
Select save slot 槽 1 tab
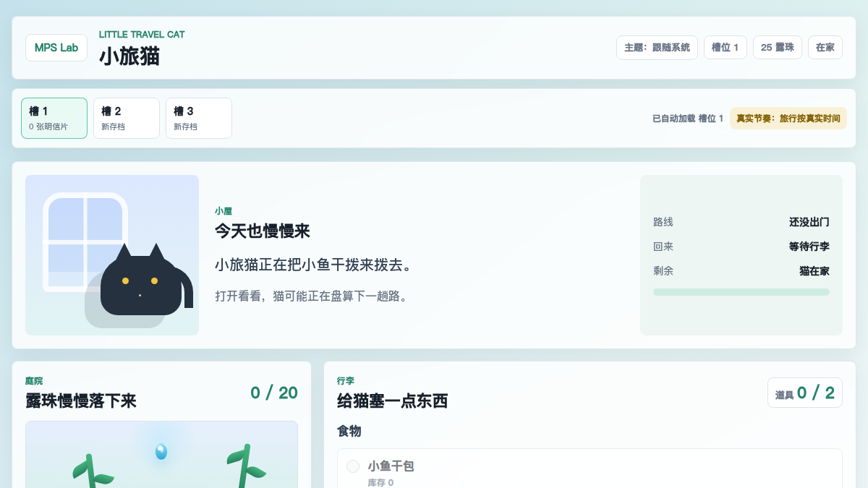pyautogui.click(x=54, y=118)
